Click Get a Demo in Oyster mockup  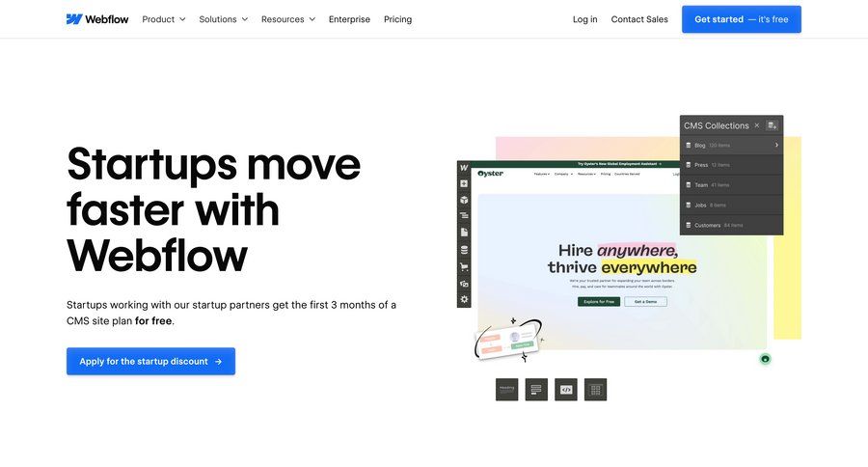(645, 301)
